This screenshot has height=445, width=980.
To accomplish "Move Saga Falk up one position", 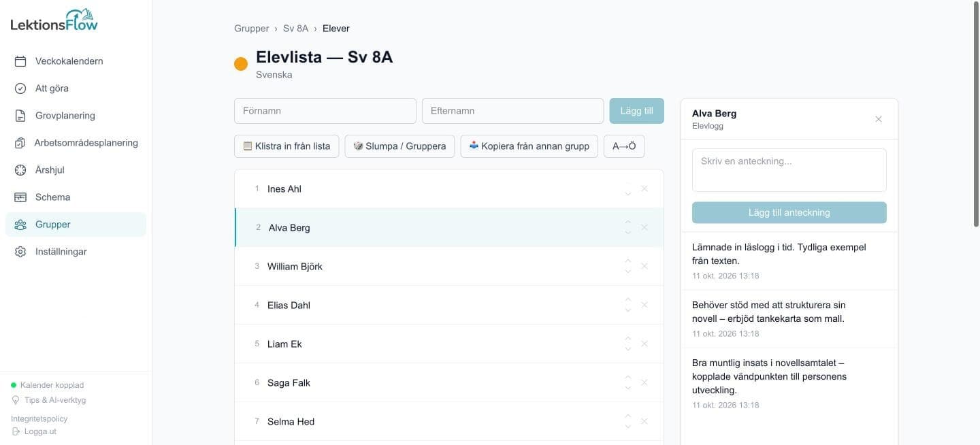I will (628, 377).
